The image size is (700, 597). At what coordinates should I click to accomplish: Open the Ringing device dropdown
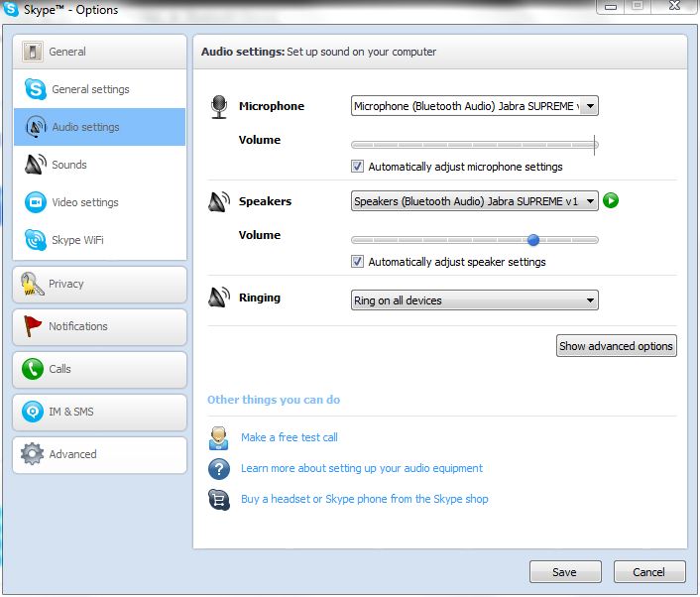click(475, 300)
